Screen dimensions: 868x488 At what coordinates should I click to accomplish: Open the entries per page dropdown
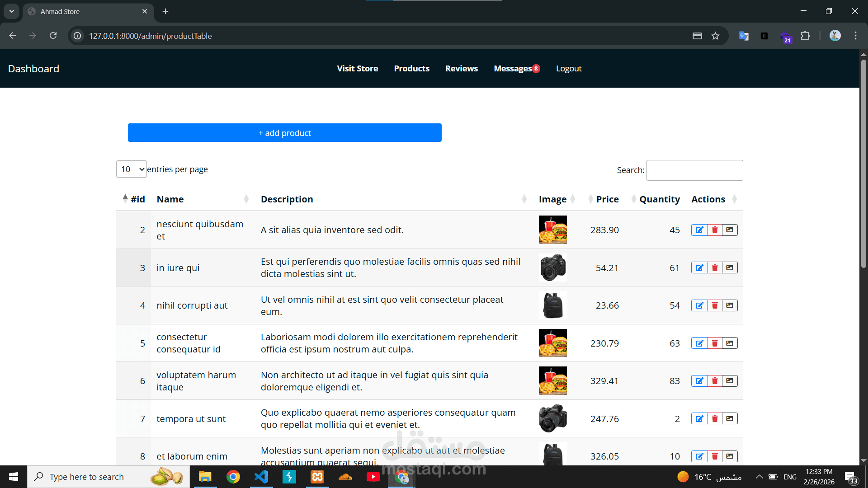[x=132, y=169]
